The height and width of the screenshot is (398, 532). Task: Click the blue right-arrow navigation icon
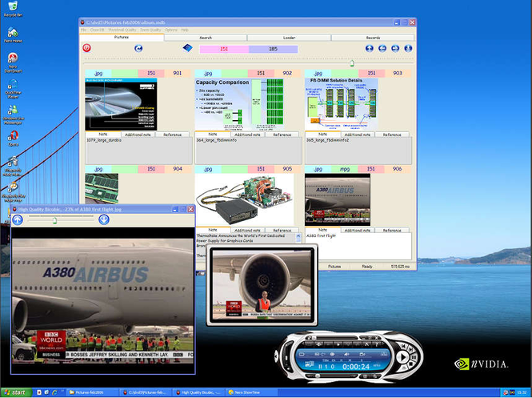click(x=395, y=48)
